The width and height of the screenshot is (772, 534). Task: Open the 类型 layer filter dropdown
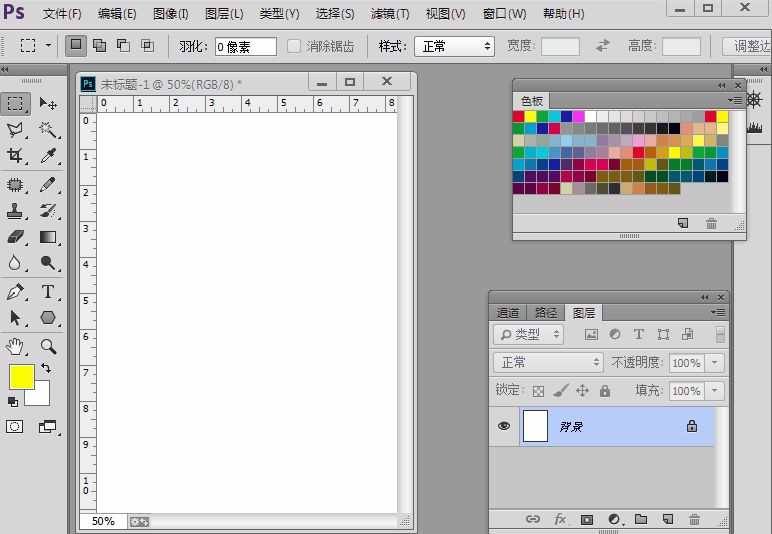tap(528, 335)
